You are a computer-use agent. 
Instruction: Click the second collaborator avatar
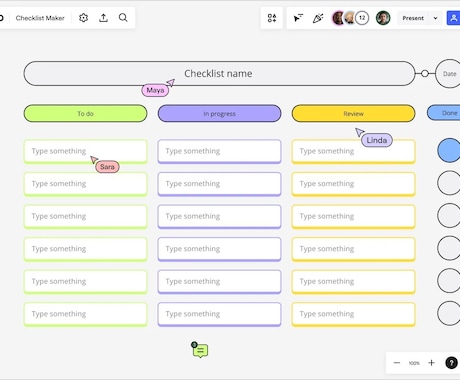coord(350,18)
